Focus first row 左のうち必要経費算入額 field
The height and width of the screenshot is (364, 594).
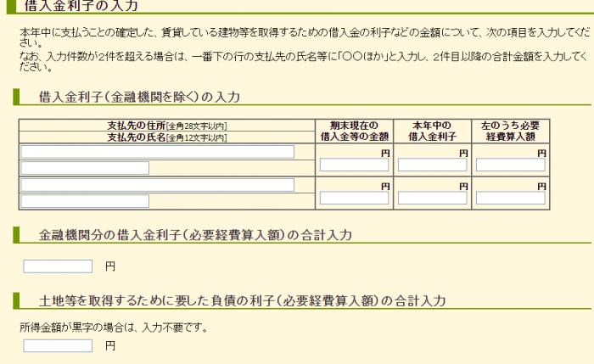511,165
